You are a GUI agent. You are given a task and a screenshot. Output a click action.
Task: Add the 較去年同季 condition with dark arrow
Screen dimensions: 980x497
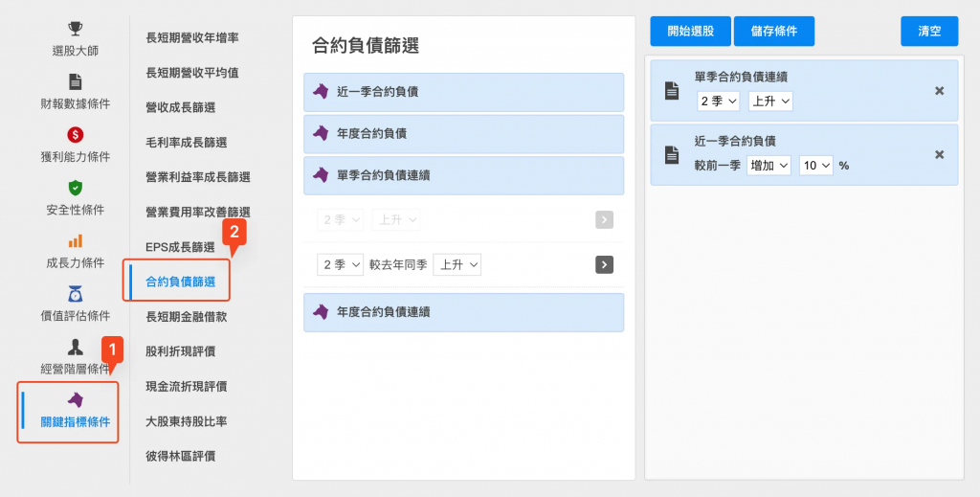coord(604,264)
